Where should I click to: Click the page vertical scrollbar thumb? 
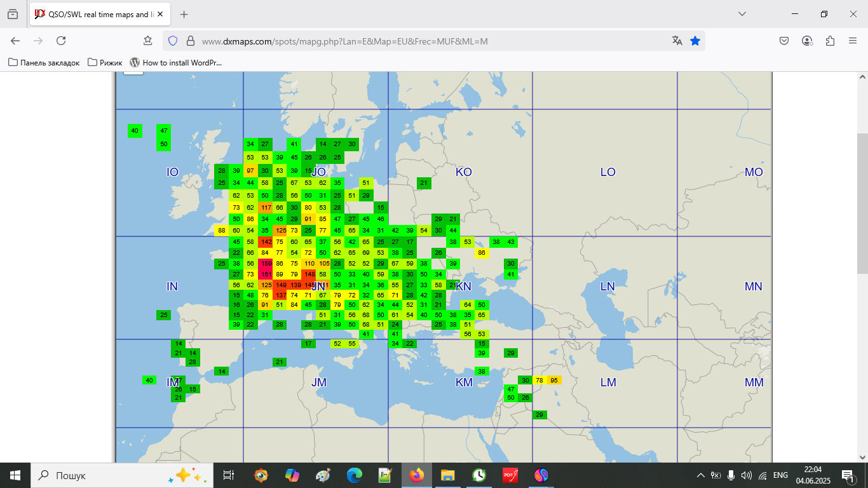(x=862, y=203)
